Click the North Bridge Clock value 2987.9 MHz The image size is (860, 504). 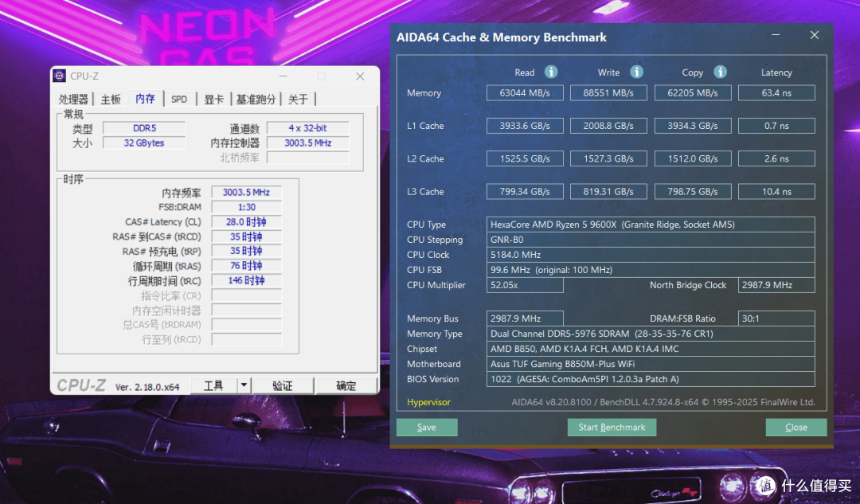tap(776, 285)
